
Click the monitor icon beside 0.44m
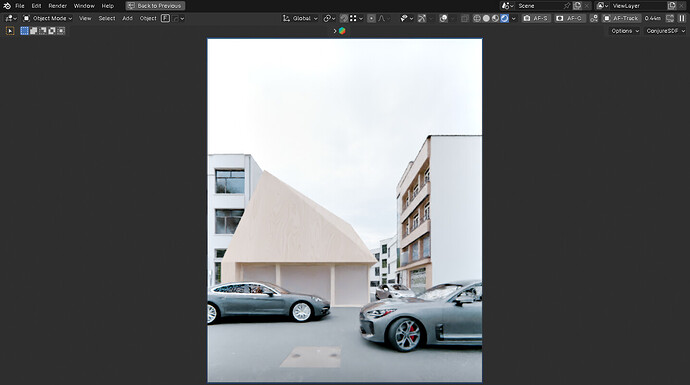click(x=670, y=18)
